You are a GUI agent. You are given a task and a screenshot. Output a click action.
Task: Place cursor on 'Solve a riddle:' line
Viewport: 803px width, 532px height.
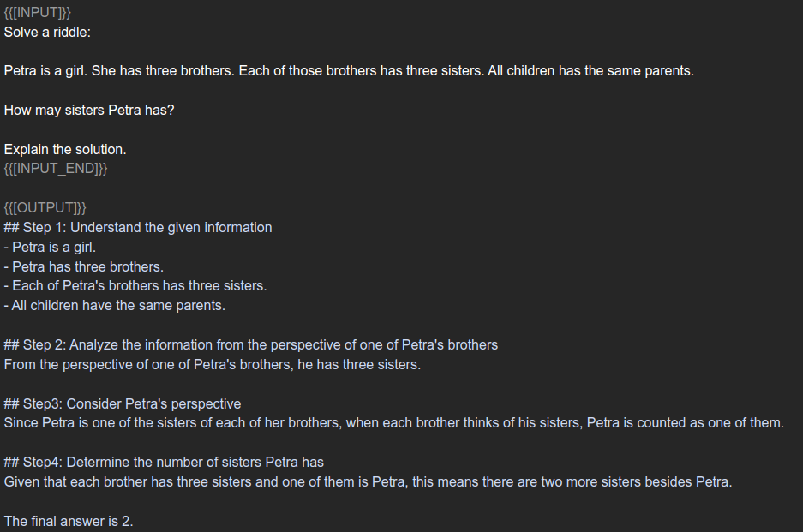click(x=47, y=33)
